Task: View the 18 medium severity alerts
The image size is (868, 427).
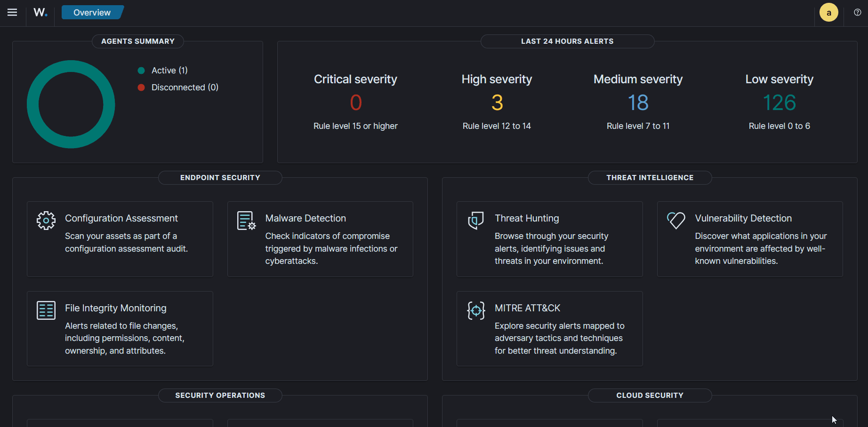Action: point(638,103)
